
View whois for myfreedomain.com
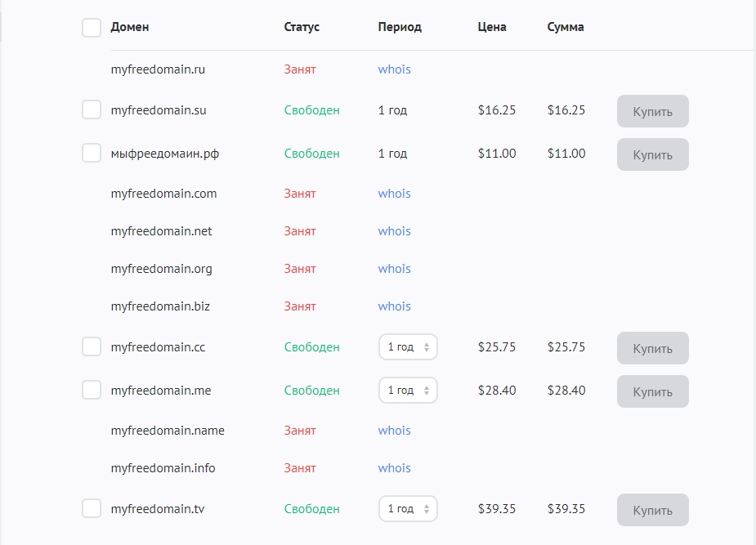tap(394, 194)
